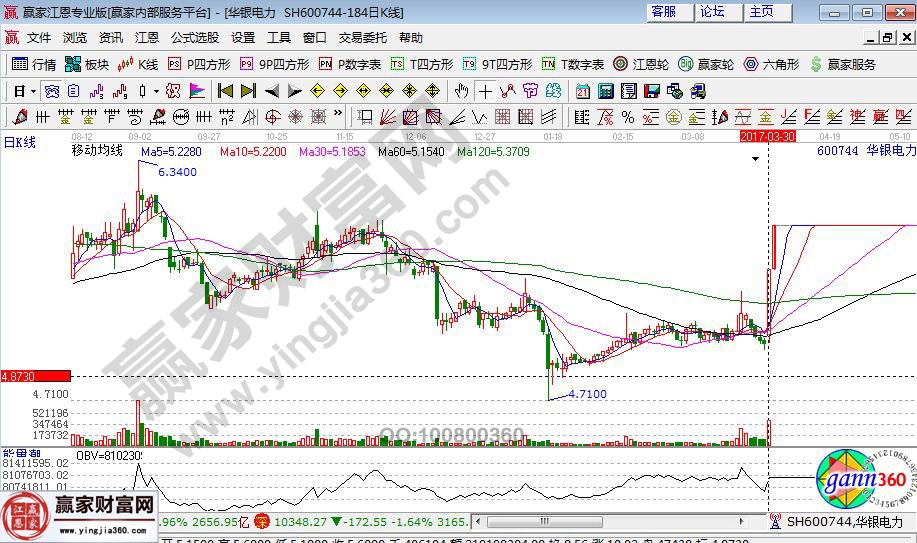Select the P四方形 square tool

(198, 64)
